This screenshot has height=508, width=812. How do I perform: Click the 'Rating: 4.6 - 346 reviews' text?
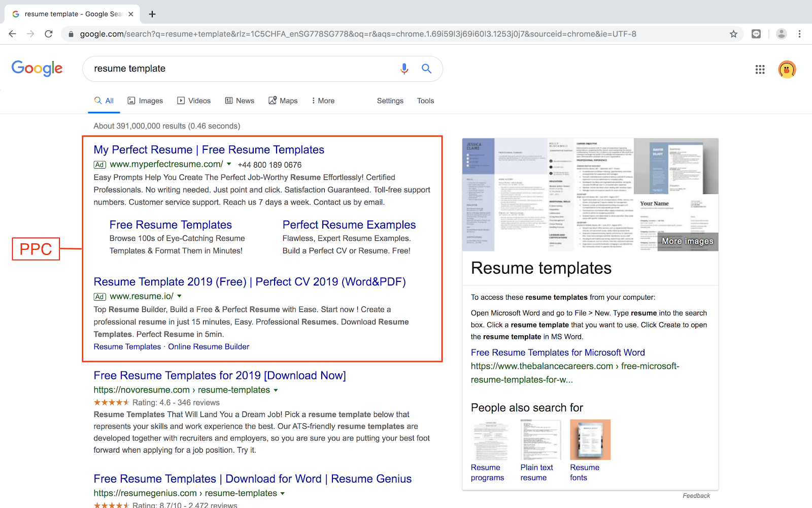(x=176, y=402)
